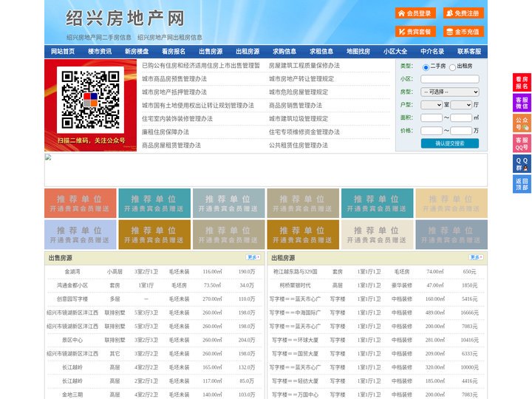Open the 中介名录 menu item

[432, 52]
